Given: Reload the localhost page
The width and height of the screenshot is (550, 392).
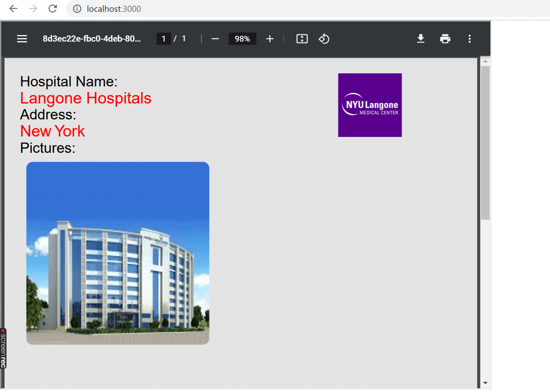Looking at the screenshot, I should 53,9.
